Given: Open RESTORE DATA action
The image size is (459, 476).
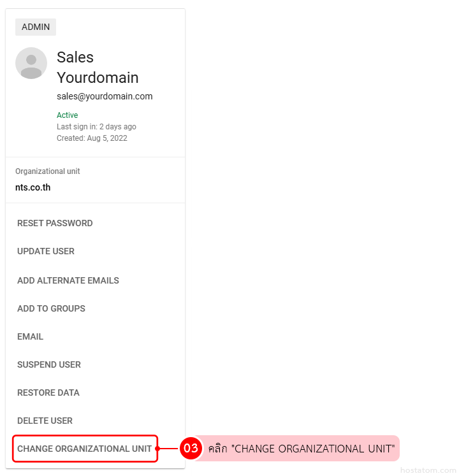Looking at the screenshot, I should tap(48, 393).
